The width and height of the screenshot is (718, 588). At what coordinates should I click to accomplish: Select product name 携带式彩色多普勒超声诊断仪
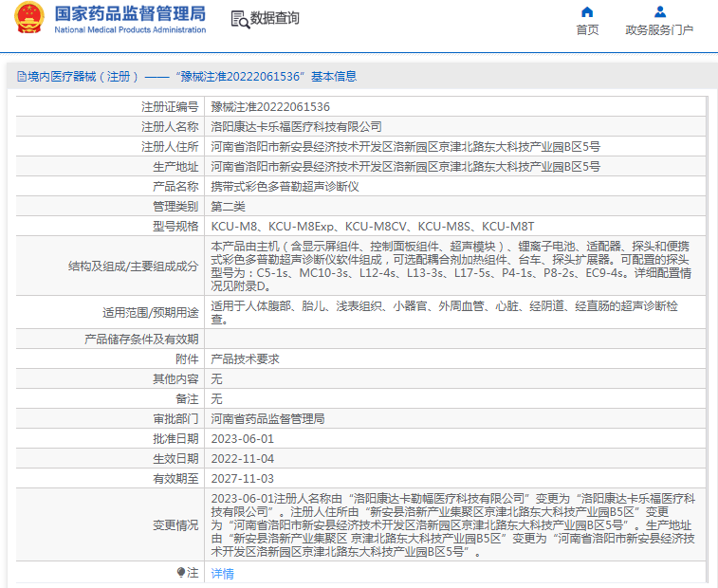(285, 187)
